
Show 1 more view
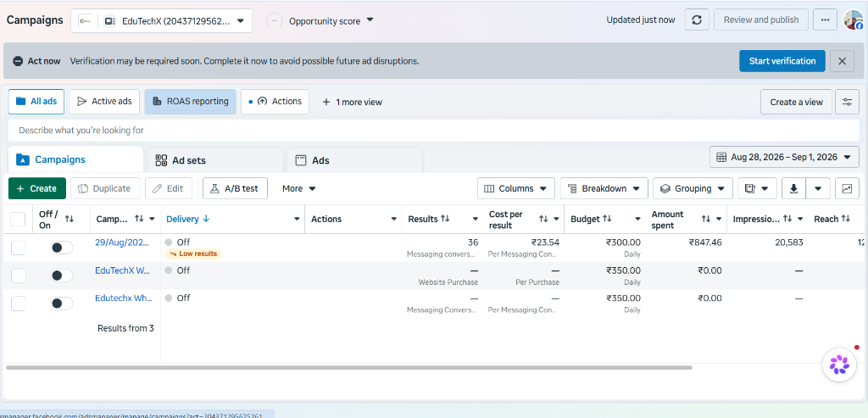tap(352, 102)
